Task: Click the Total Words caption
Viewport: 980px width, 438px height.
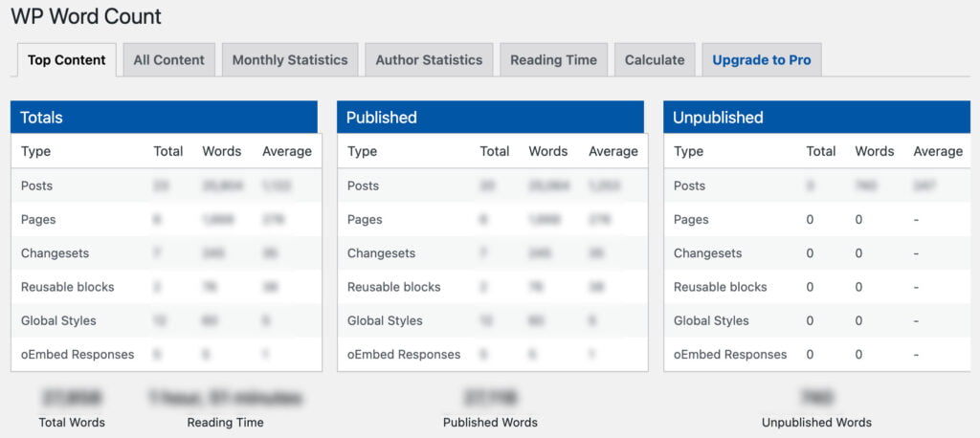Action: click(72, 423)
